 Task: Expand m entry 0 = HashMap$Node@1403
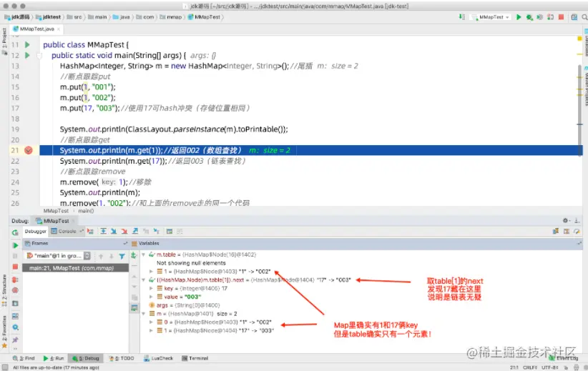click(151, 322)
